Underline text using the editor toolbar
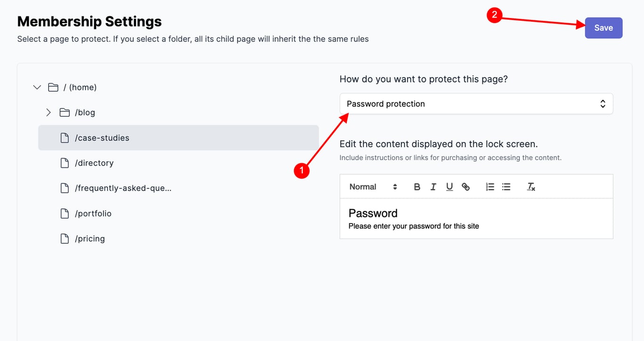The height and width of the screenshot is (341, 644). pyautogui.click(x=449, y=187)
